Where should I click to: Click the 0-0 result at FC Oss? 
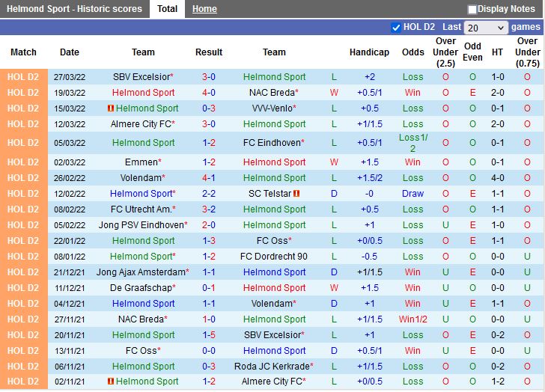[209, 351]
